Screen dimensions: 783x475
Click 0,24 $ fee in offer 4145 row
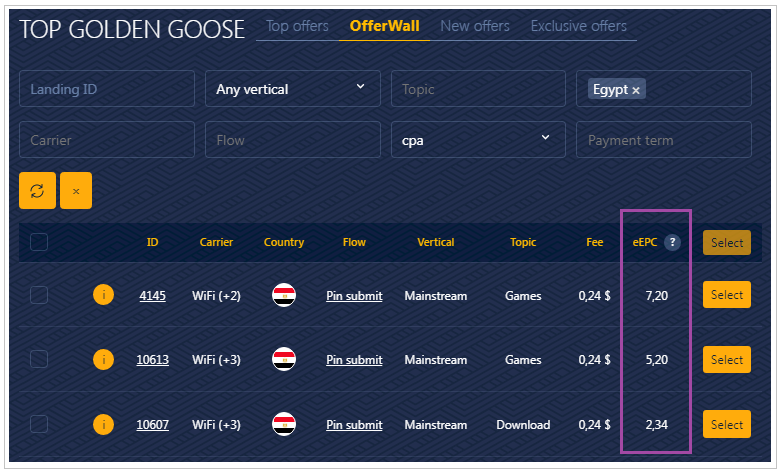(x=594, y=296)
